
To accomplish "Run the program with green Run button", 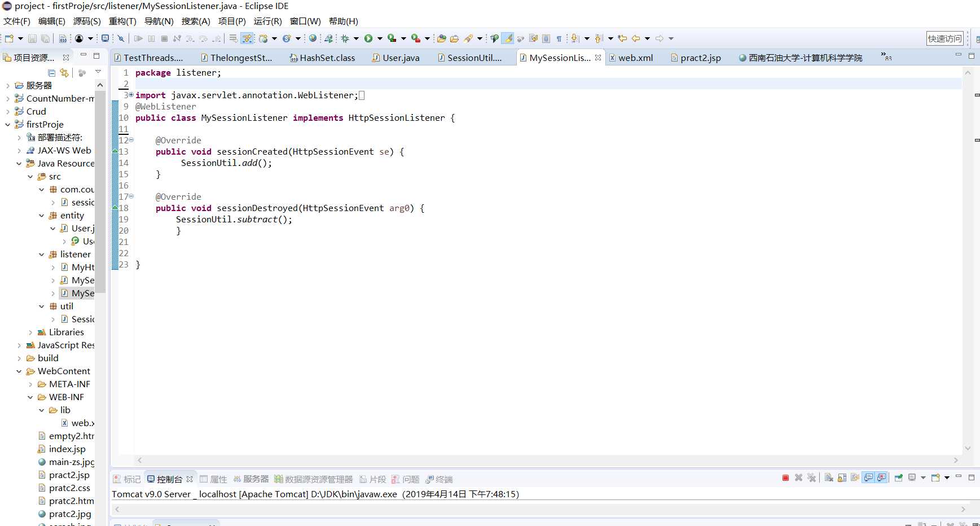I will point(368,38).
